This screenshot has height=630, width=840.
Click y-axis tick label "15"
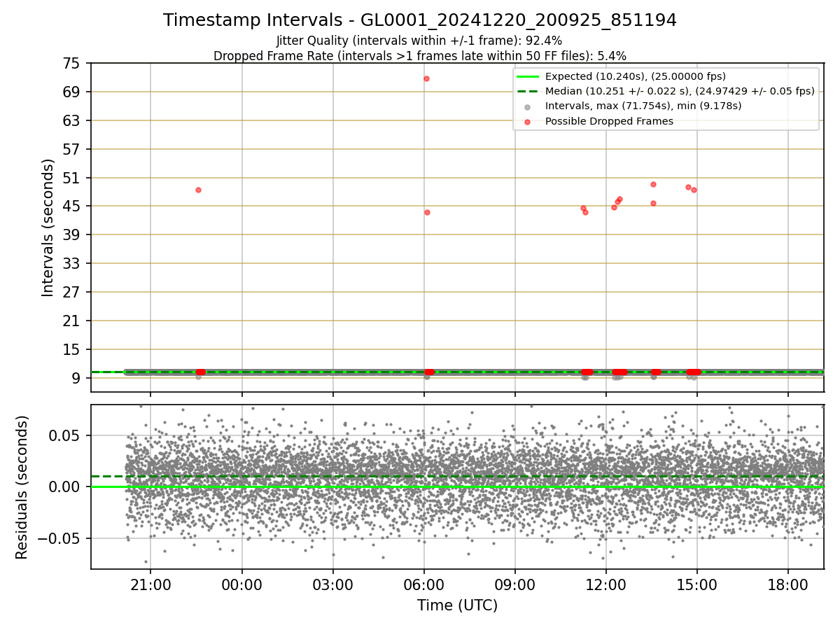(71, 349)
